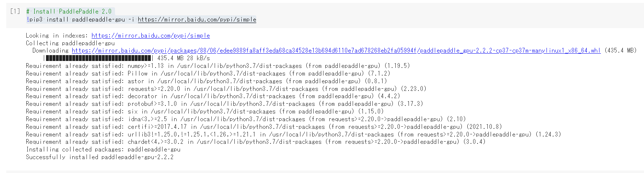Click the requests>=2.20.0 requirement output line
Screen dimensions: 644x173
pos(226,89)
